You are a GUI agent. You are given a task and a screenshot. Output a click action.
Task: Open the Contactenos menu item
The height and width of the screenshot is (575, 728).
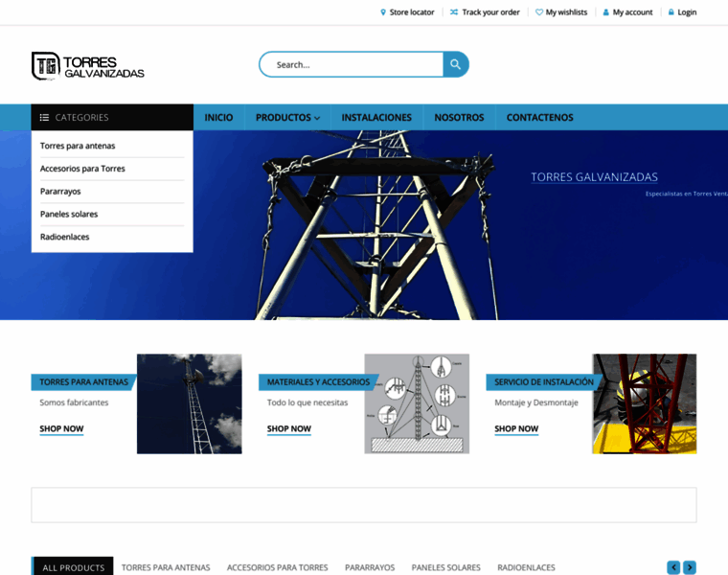point(540,118)
